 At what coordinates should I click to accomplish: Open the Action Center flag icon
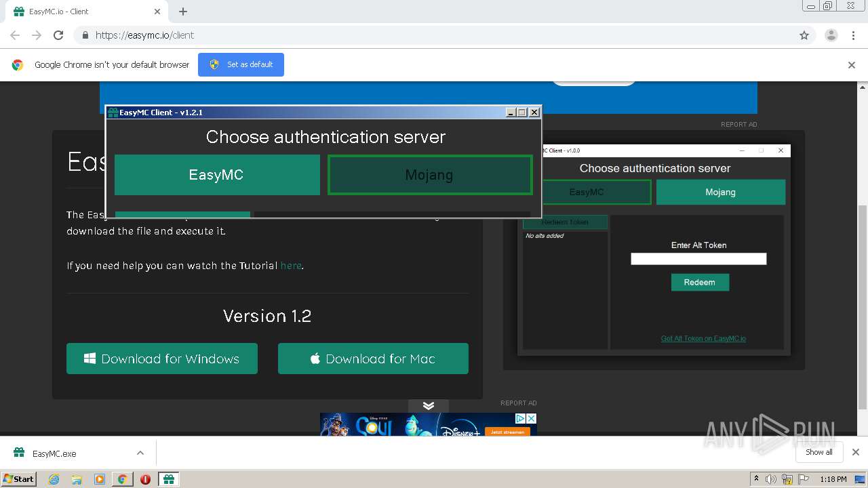tap(804, 479)
